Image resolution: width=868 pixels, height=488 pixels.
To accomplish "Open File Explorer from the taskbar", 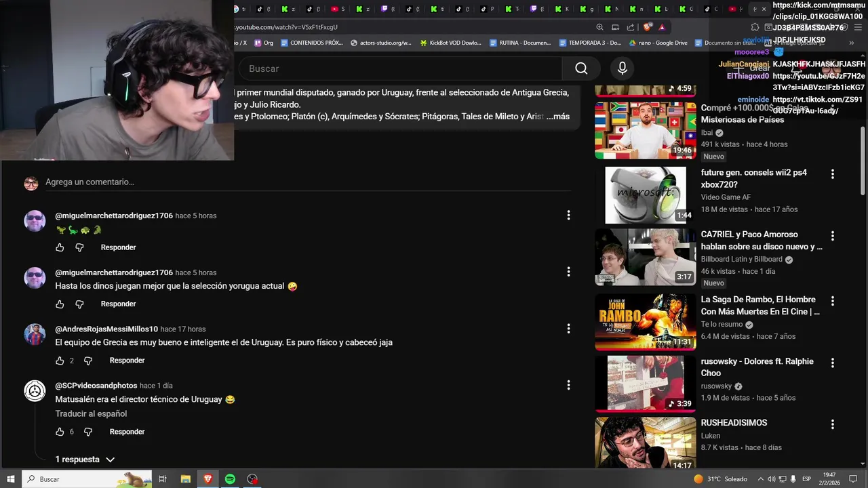I will click(x=185, y=479).
